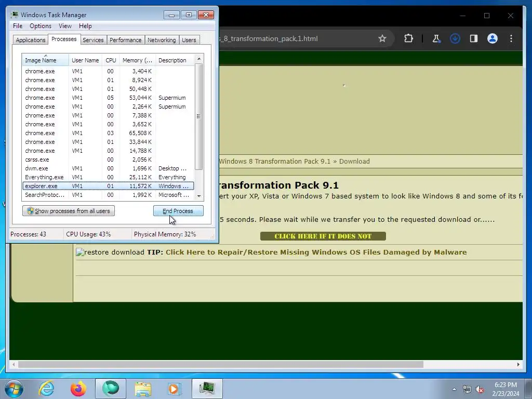Open the network tray icon

pyautogui.click(x=467, y=389)
